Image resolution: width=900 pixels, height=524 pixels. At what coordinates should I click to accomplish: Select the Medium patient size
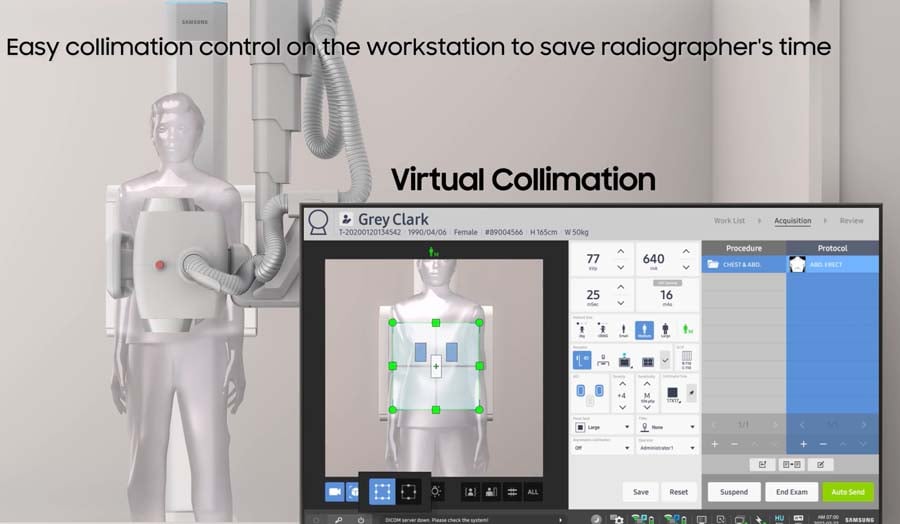coord(644,330)
